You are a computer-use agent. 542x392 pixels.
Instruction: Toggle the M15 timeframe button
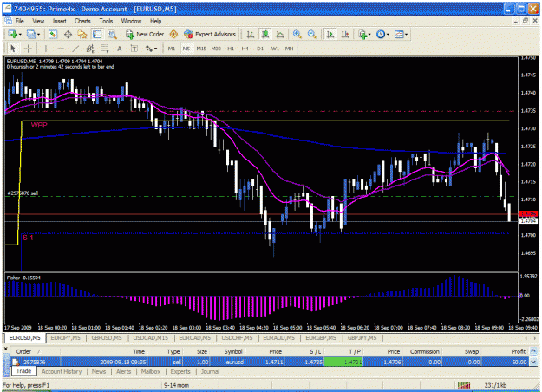coord(201,49)
